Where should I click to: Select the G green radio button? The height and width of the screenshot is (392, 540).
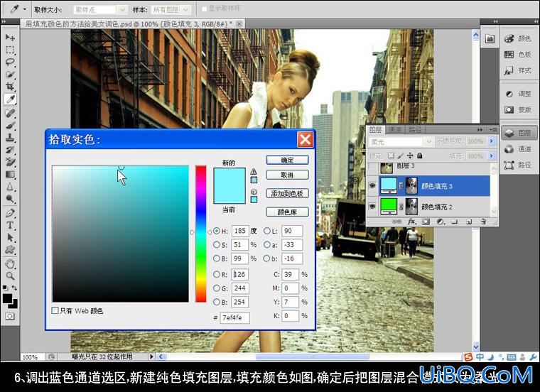click(x=217, y=288)
